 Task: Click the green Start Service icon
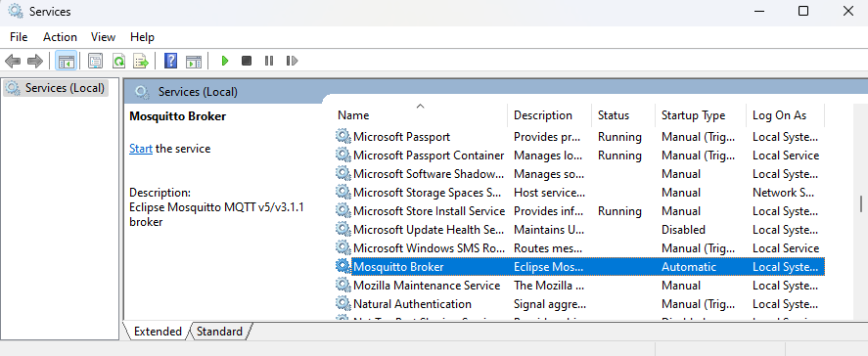[225, 61]
